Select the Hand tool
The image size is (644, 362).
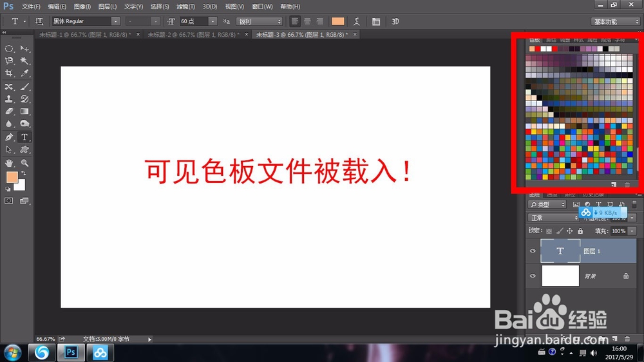[8, 163]
